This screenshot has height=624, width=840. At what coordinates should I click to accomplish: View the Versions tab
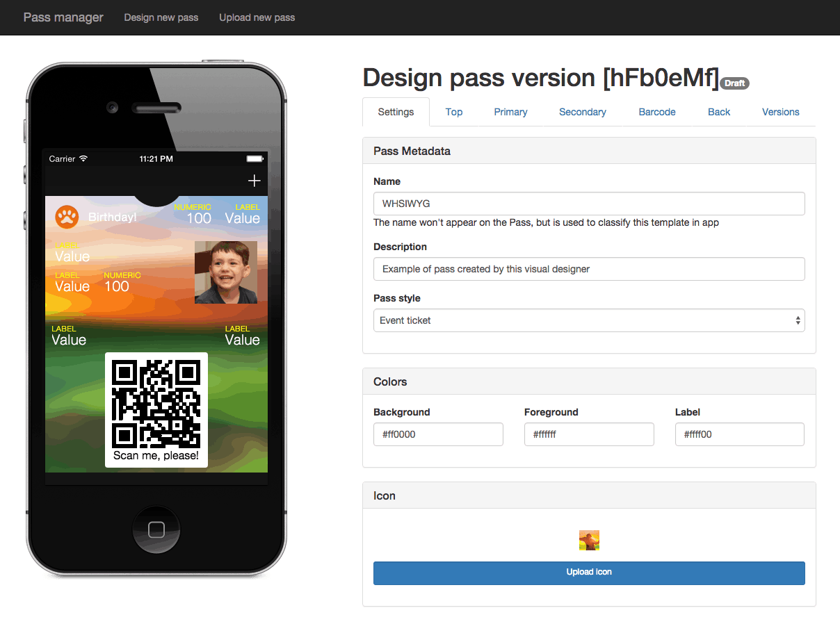tap(781, 112)
